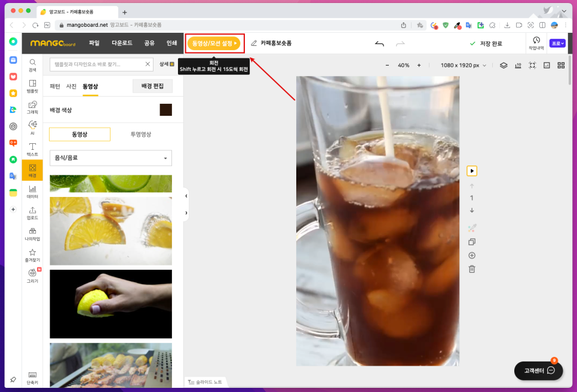This screenshot has height=392, width=577.
Task: Select the lime slices video thumbnail
Action: click(111, 184)
